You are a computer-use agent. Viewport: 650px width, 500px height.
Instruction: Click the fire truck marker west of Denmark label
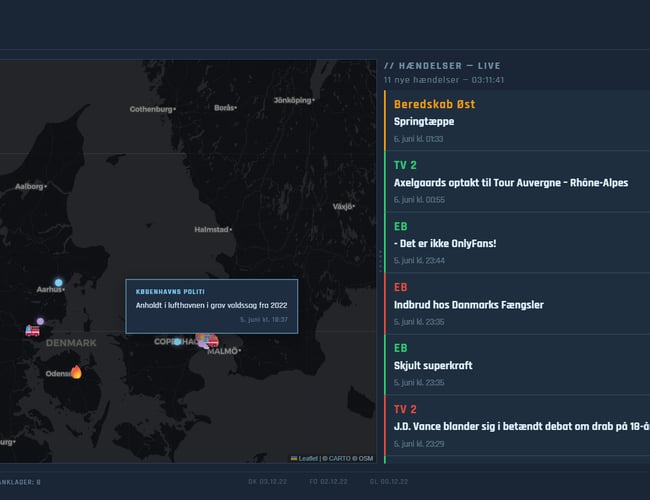[x=32, y=330]
